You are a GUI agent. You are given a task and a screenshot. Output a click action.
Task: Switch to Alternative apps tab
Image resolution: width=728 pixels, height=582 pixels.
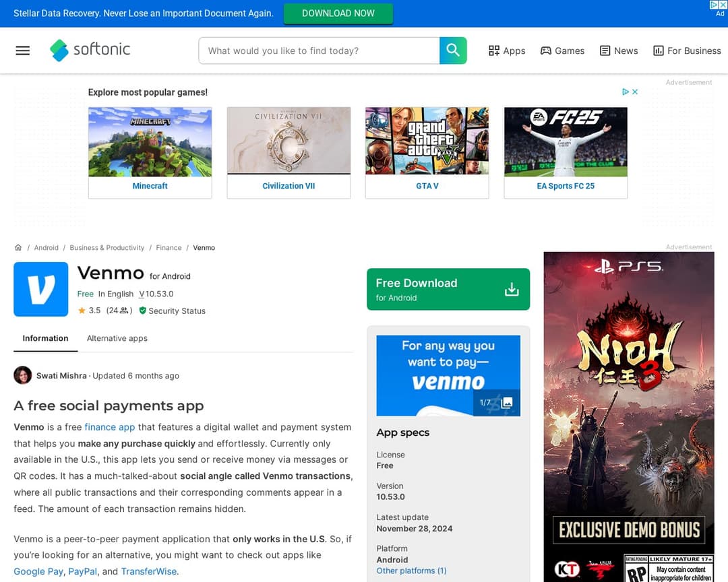point(117,338)
